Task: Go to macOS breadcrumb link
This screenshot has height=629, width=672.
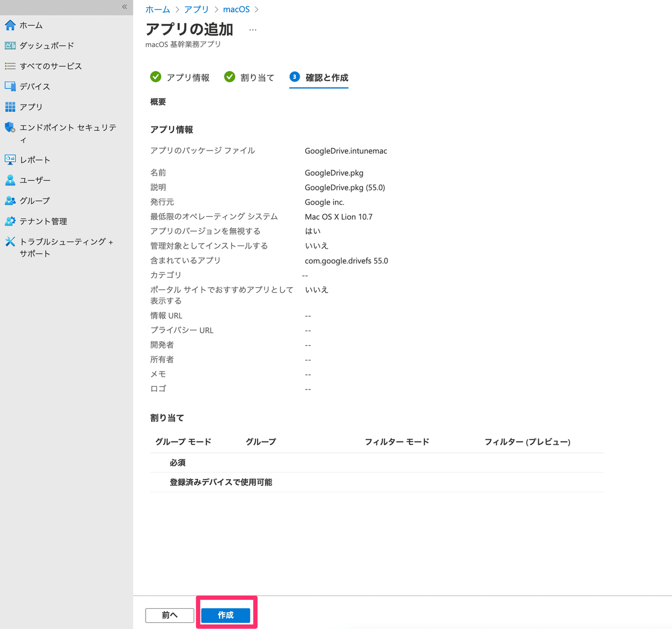Action: point(236,10)
